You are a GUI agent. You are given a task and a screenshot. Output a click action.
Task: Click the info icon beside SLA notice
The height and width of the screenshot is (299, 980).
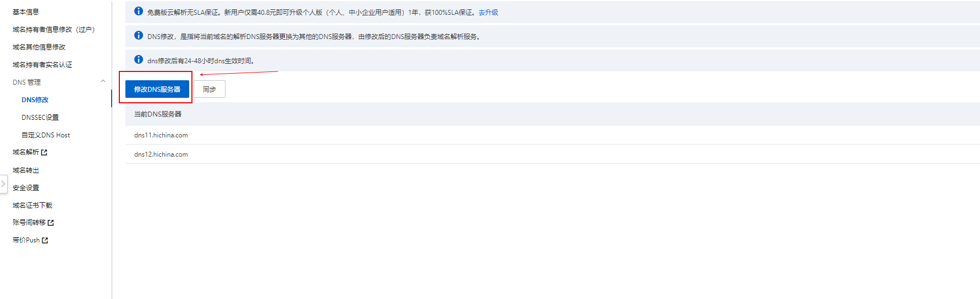(x=139, y=11)
